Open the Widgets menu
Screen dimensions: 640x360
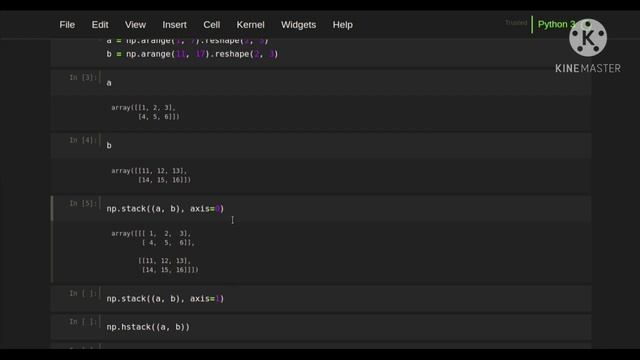pyautogui.click(x=298, y=25)
